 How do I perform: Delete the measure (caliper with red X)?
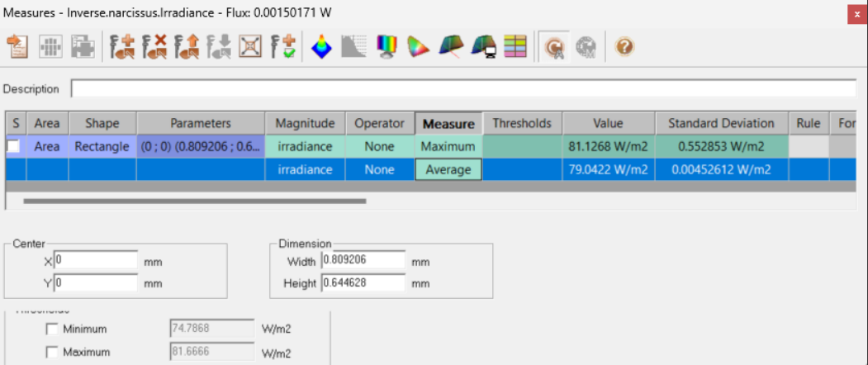coord(154,46)
